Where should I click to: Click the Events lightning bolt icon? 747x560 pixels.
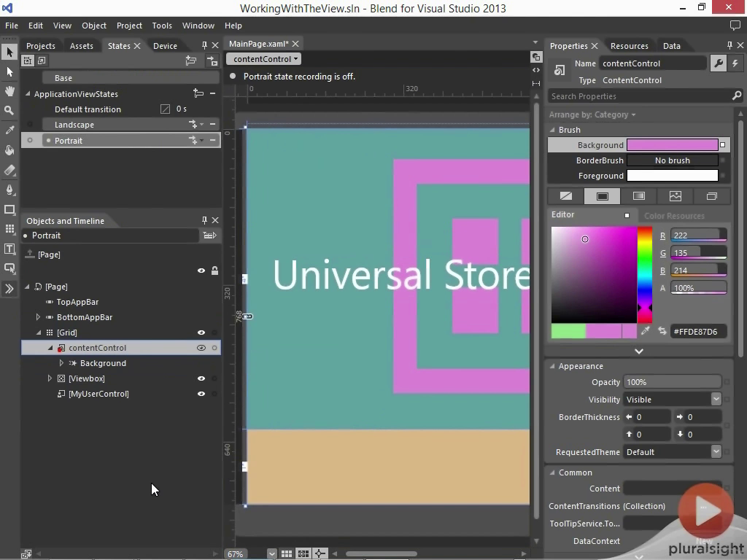735,63
